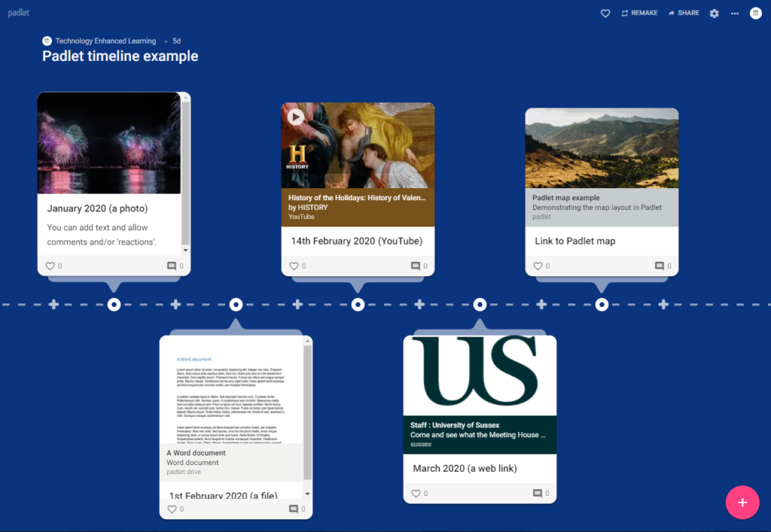The image size is (771, 532).
Task: Select timeline marker for 14th February post
Action: point(358,305)
